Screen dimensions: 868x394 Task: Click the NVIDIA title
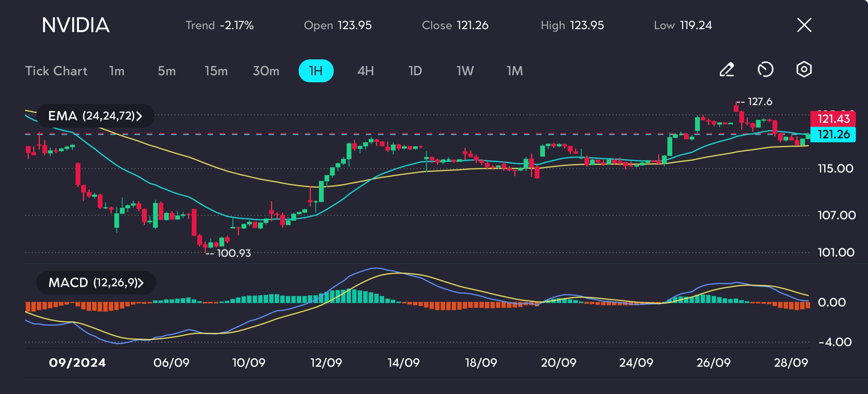point(76,25)
